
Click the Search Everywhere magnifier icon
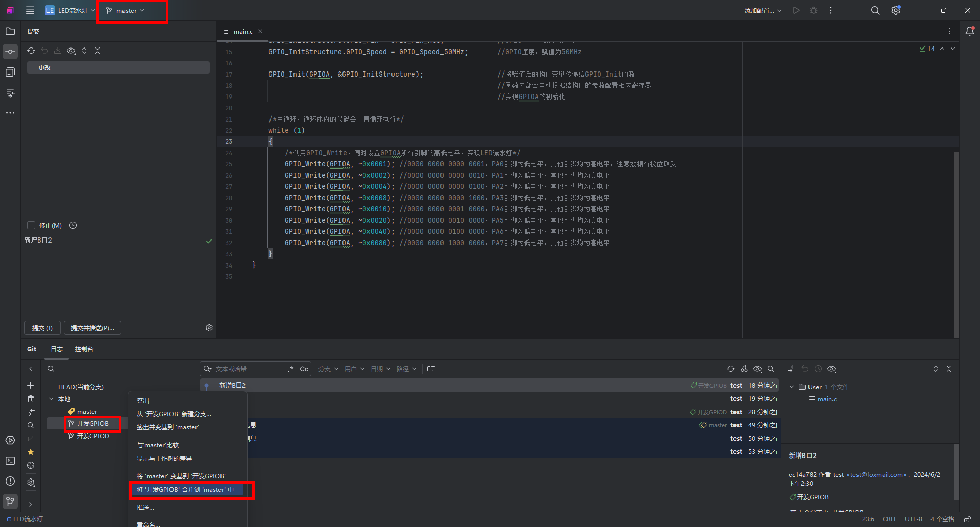pos(875,10)
